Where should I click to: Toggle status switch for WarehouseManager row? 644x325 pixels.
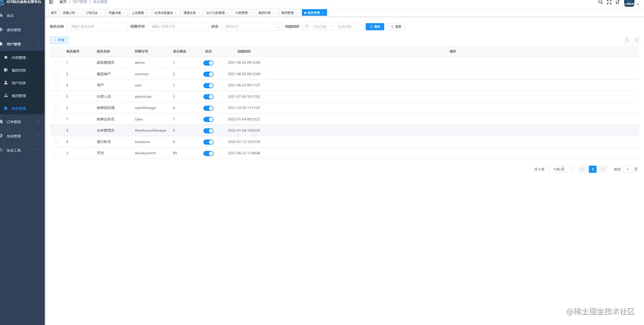click(208, 131)
